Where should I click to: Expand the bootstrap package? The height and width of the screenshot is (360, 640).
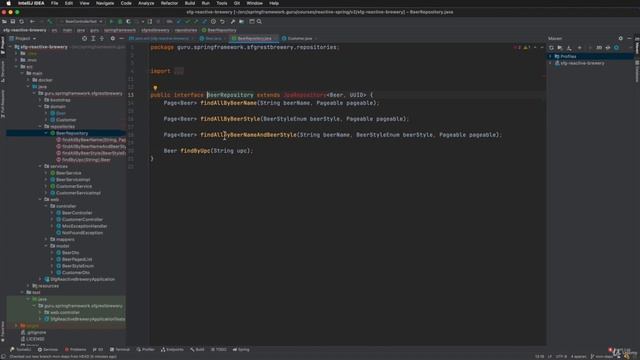coord(40,100)
